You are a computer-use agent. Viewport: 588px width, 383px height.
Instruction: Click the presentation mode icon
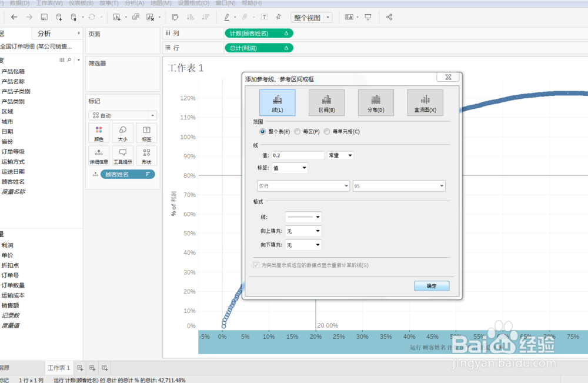368,17
